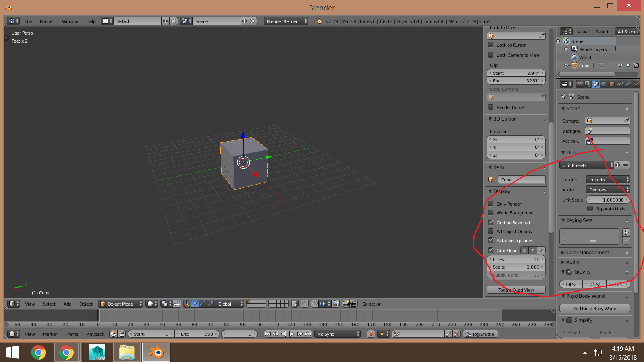The width and height of the screenshot is (644, 362).
Task: Click the Add Rigid Body World button
Action: click(594, 308)
